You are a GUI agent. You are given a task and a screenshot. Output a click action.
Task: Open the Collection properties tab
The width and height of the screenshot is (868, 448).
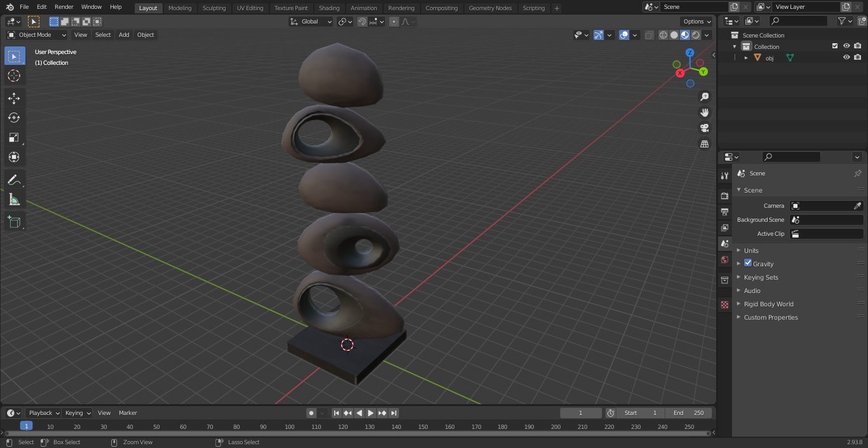click(724, 280)
